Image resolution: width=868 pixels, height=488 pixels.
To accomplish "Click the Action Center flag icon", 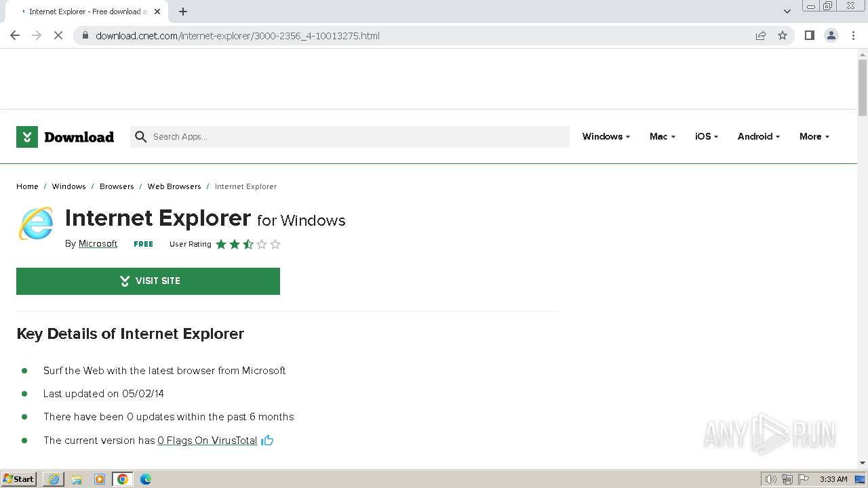I will [x=804, y=479].
